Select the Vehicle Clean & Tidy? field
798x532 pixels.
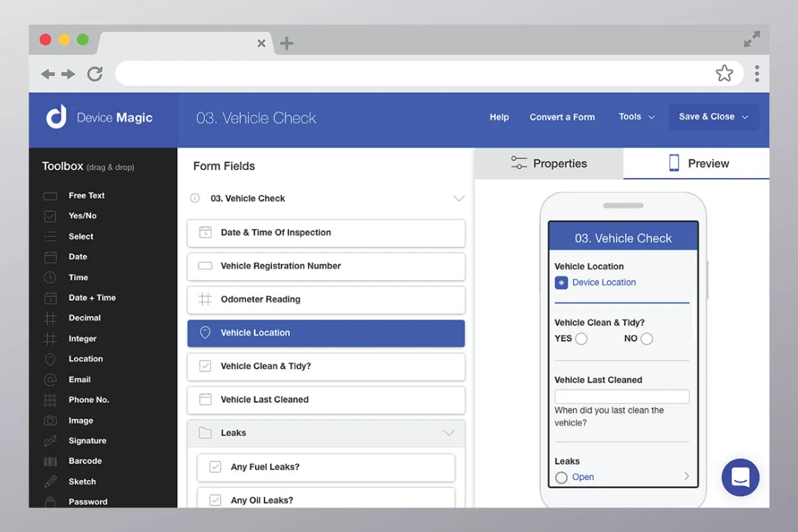326,366
